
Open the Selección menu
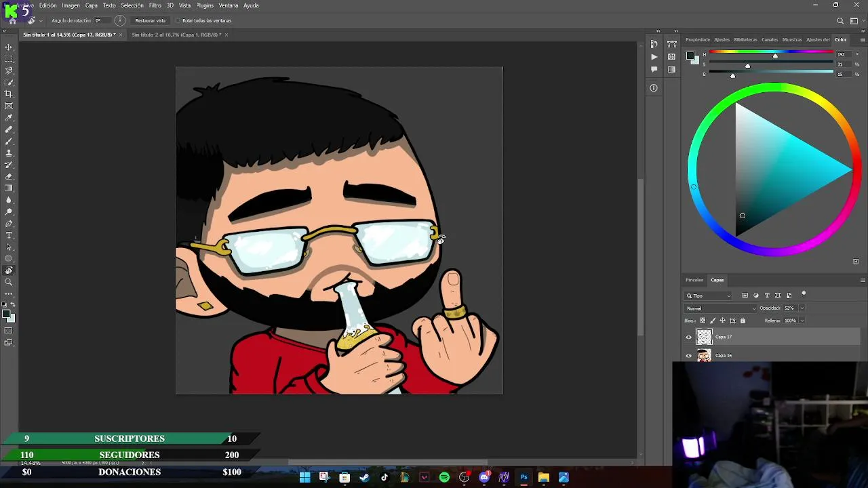point(132,5)
